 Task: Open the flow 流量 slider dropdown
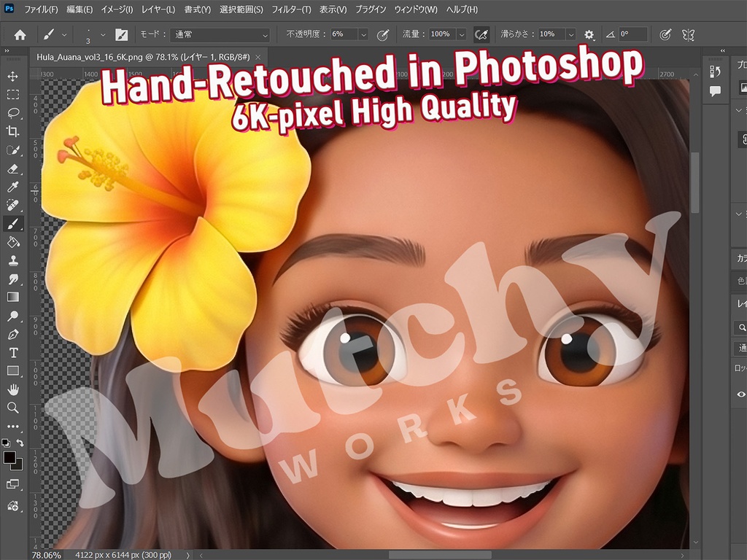(x=462, y=35)
